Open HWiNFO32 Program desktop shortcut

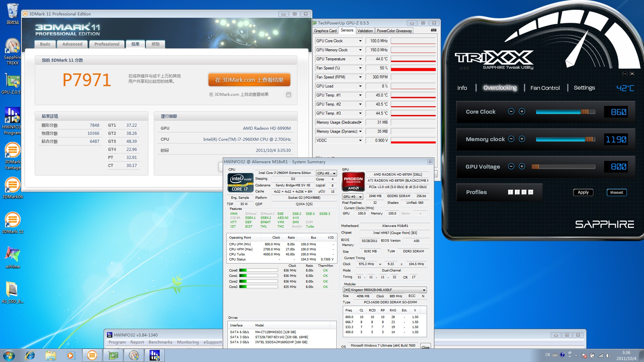point(12,121)
